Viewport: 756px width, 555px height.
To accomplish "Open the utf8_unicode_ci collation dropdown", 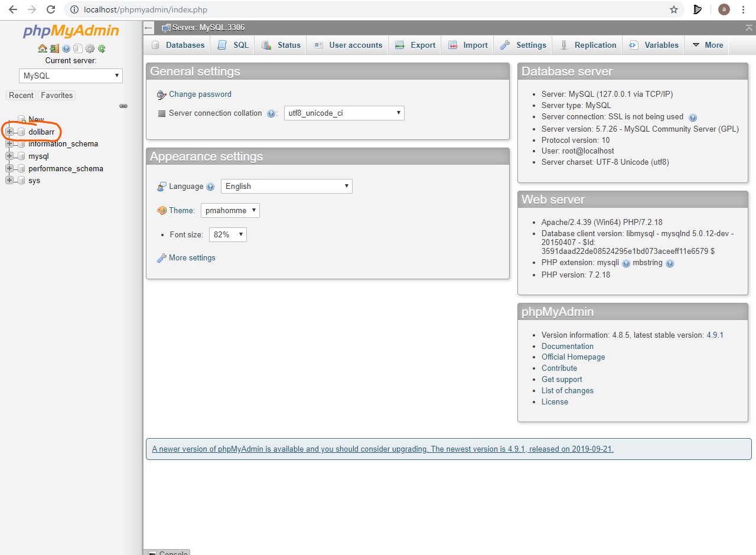I will [344, 113].
